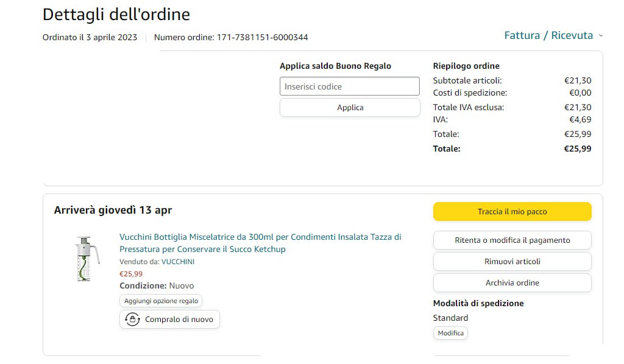Click the Dettagli dell'ordine page title

coord(116,15)
